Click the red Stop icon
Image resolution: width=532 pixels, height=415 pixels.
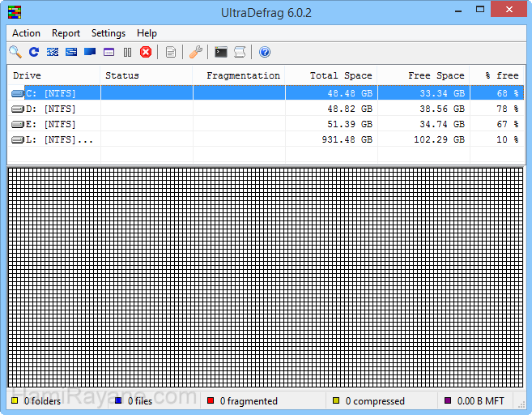(146, 52)
